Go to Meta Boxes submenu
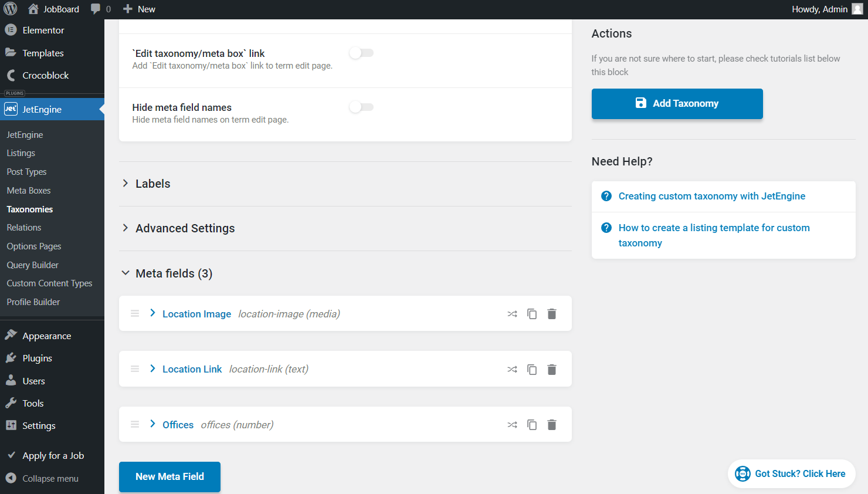Screen dimensions: 868x494 pos(29,191)
